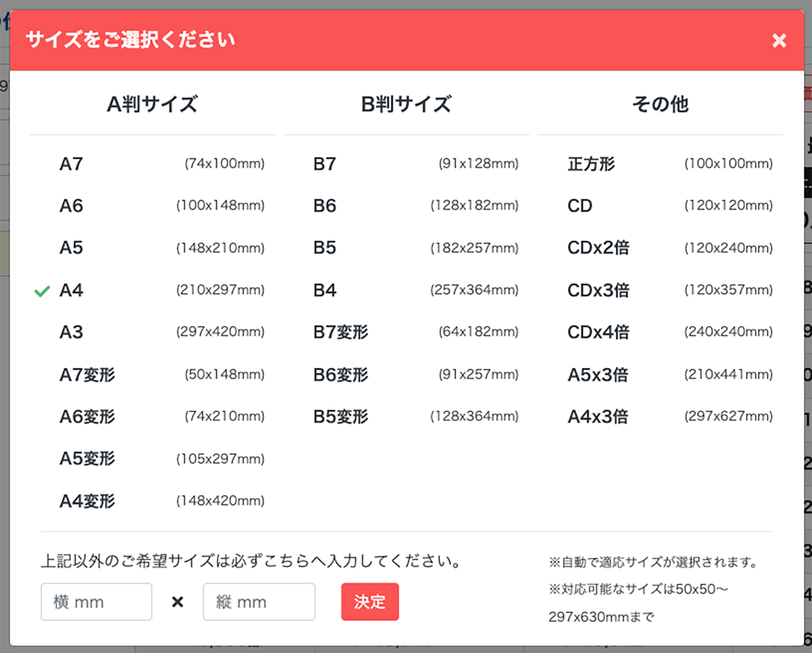
Task: Choose the B7変形 size option
Action: pyautogui.click(x=340, y=332)
